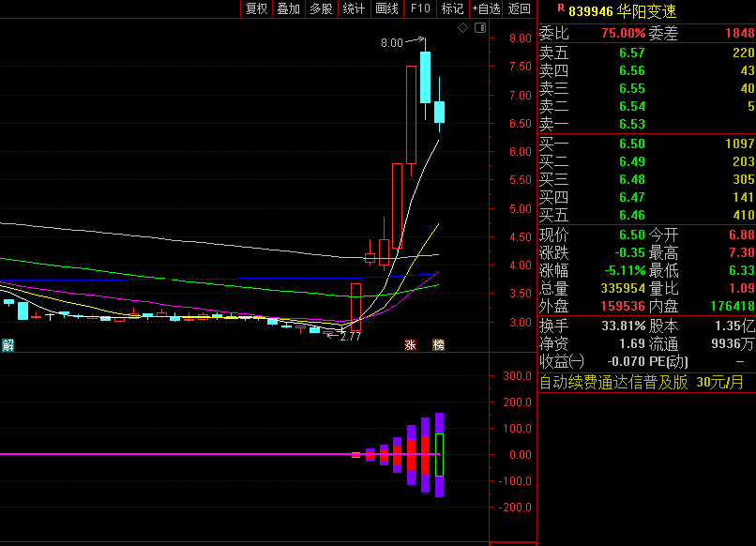
Task: Click the latest cyan candlestick
Action: click(x=439, y=112)
